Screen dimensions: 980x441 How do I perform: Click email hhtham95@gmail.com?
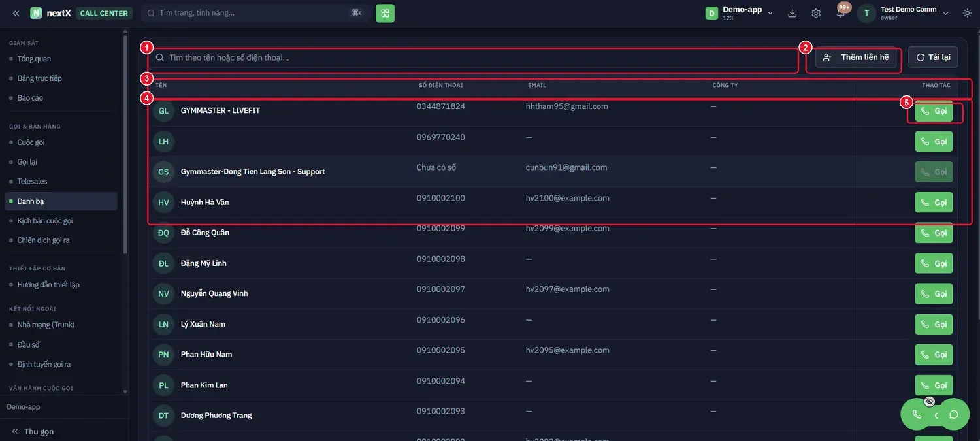click(x=567, y=106)
